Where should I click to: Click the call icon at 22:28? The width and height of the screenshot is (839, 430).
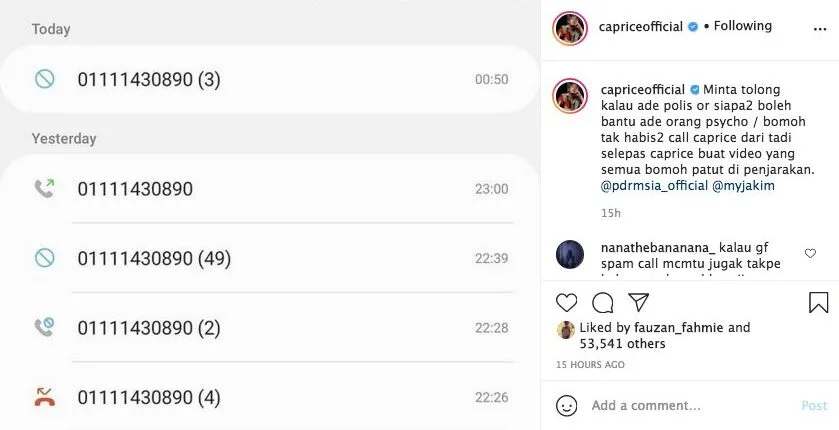tap(44, 327)
